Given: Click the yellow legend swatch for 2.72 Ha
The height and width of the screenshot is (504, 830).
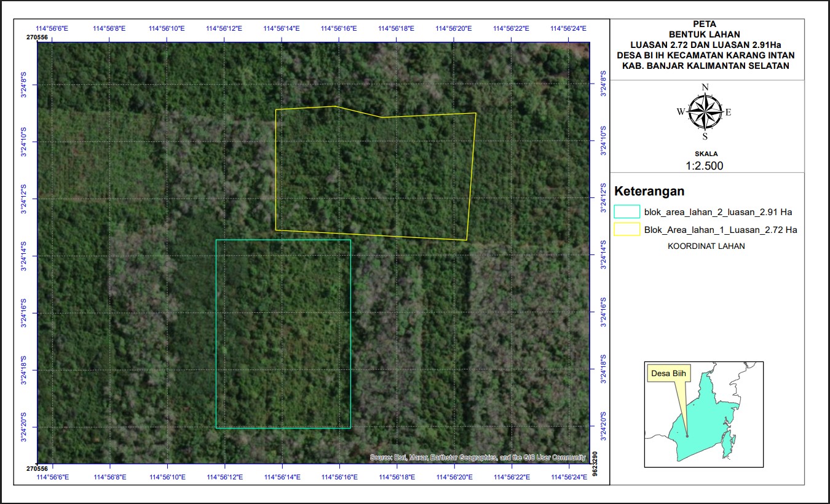Looking at the screenshot, I should tap(626, 230).
